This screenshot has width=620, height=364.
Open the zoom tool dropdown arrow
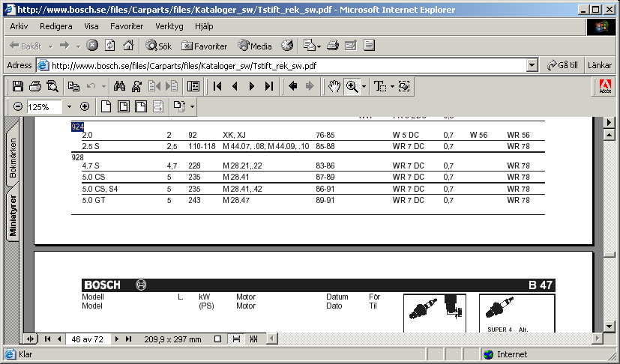pos(364,86)
